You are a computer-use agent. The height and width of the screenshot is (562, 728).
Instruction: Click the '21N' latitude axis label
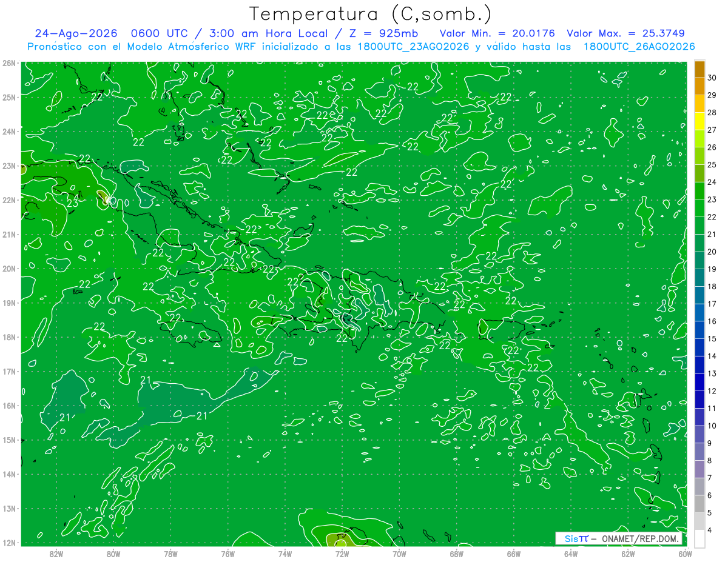point(9,234)
